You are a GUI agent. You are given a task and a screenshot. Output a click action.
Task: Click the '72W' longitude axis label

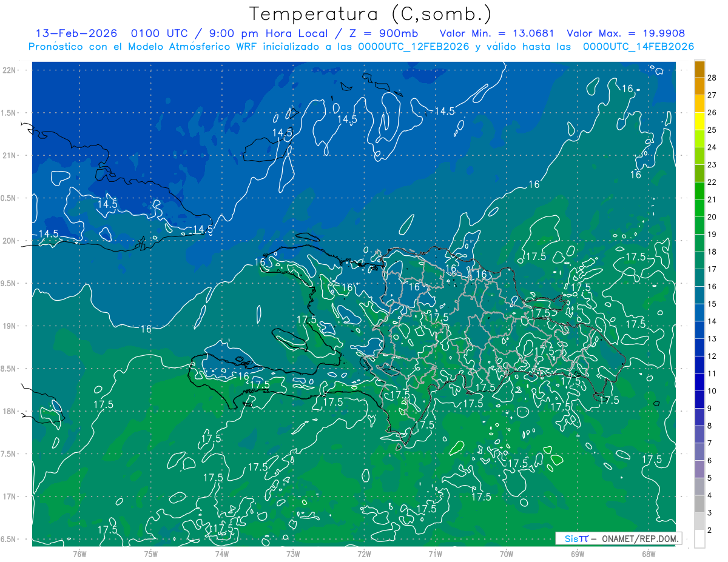364,554
